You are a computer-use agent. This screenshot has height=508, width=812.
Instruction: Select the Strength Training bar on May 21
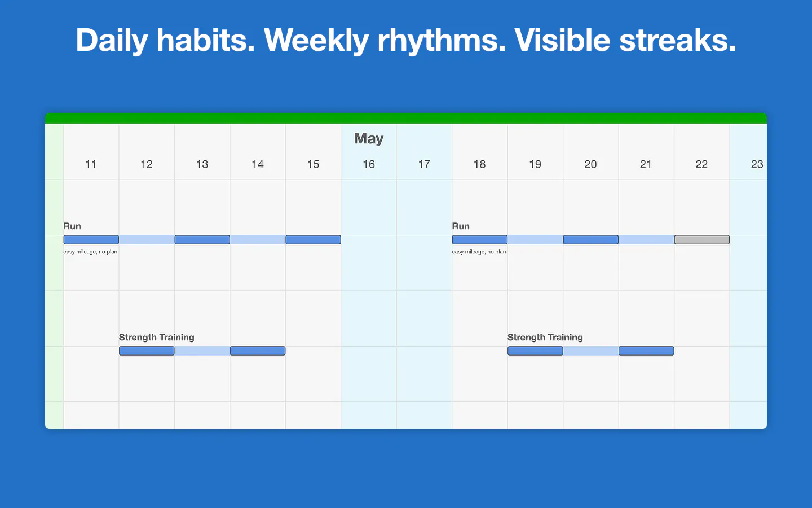(646, 351)
